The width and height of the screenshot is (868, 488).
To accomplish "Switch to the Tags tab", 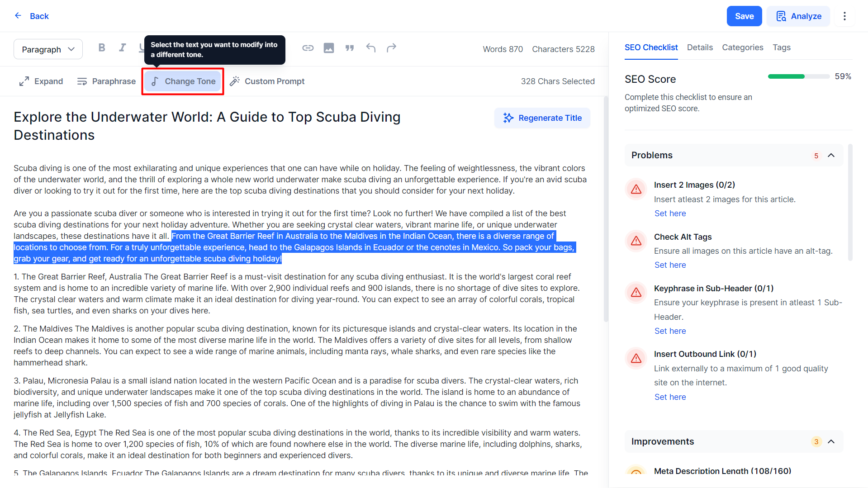I will coord(782,47).
